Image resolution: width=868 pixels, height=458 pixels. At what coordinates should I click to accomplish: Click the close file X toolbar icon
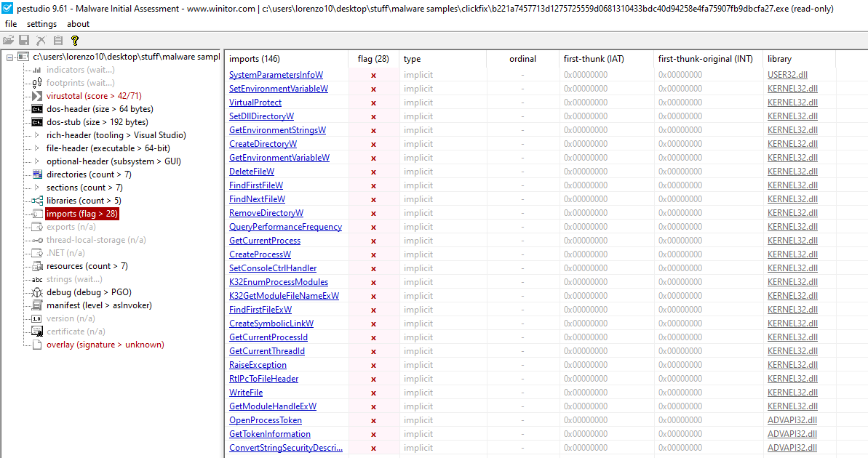coord(41,41)
